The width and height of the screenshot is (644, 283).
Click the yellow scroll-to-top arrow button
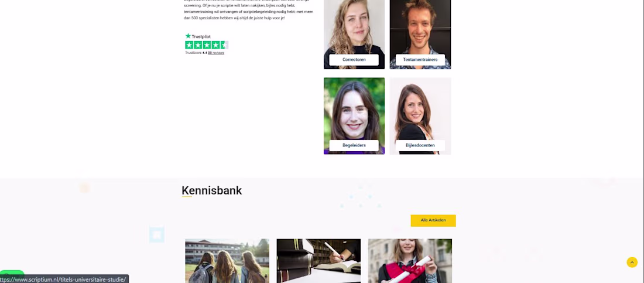[x=632, y=262]
